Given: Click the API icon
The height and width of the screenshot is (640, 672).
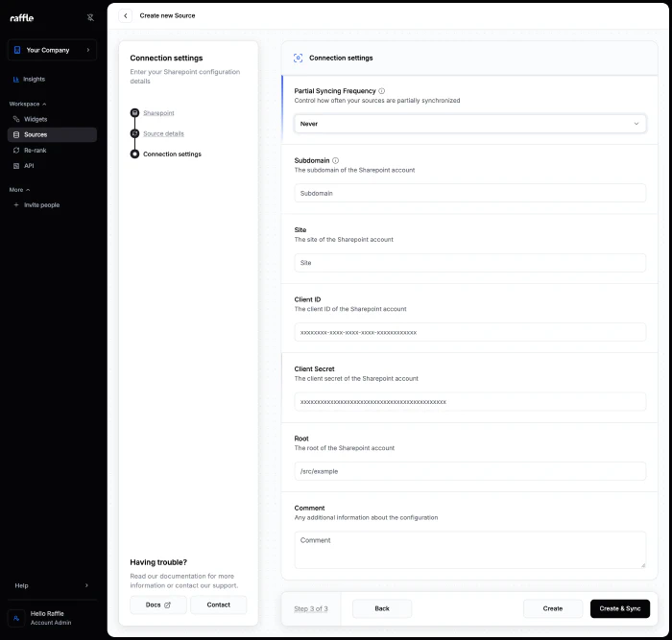Looking at the screenshot, I should click(x=16, y=166).
